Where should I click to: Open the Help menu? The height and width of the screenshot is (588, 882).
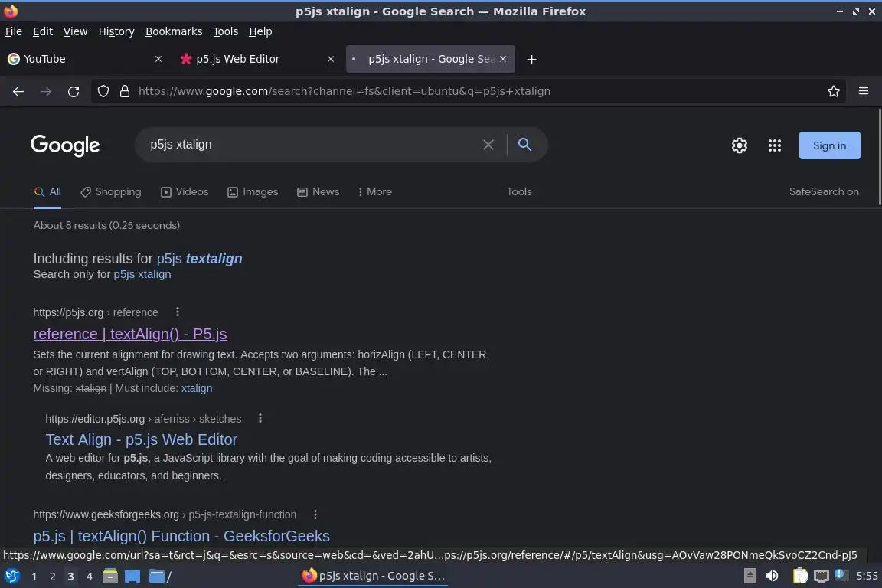tap(260, 31)
